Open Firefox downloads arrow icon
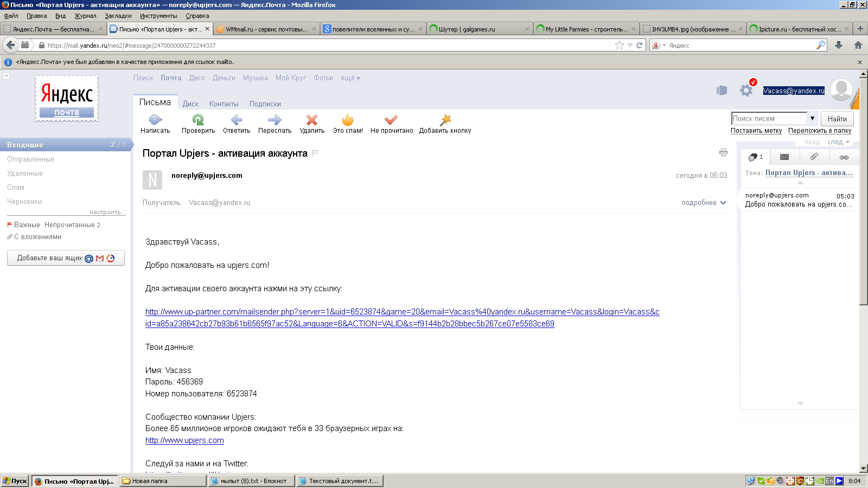 point(839,45)
